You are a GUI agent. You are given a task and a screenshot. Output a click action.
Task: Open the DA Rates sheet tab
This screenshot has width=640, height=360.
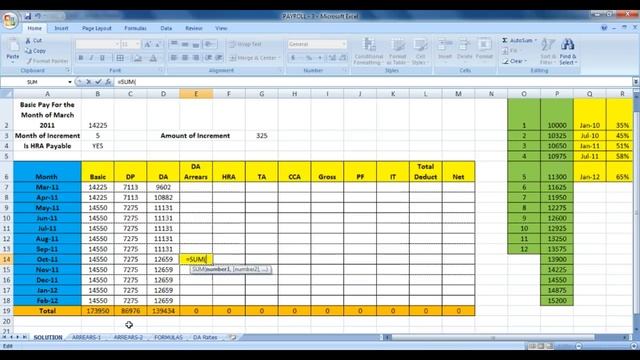coord(204,337)
